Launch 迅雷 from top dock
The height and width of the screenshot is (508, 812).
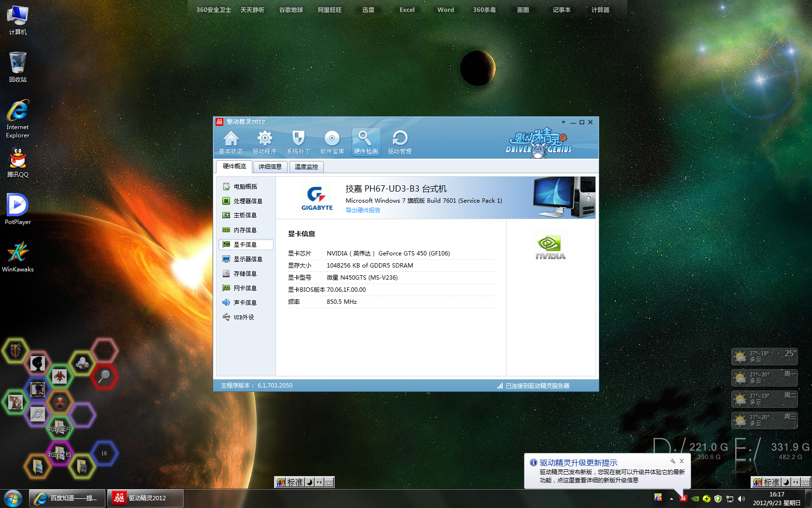click(x=368, y=10)
